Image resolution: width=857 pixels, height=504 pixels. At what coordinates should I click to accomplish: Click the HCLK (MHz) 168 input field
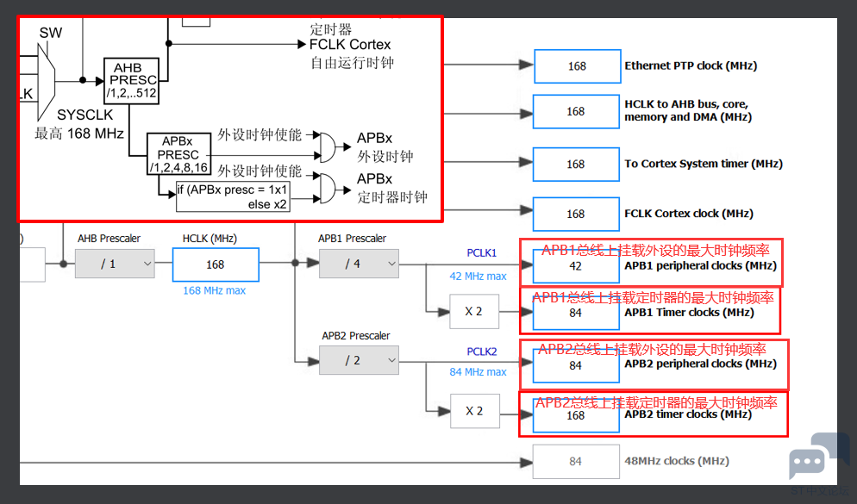[x=216, y=264]
